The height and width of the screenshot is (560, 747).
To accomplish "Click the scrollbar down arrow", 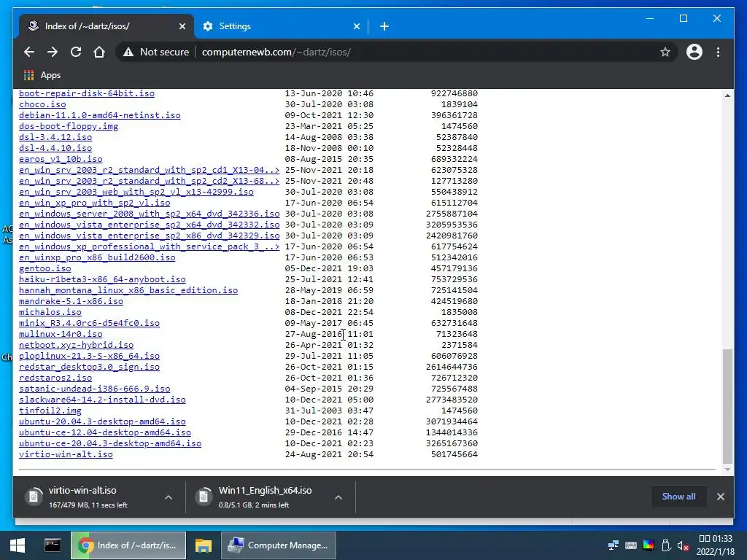I will 727,470.
